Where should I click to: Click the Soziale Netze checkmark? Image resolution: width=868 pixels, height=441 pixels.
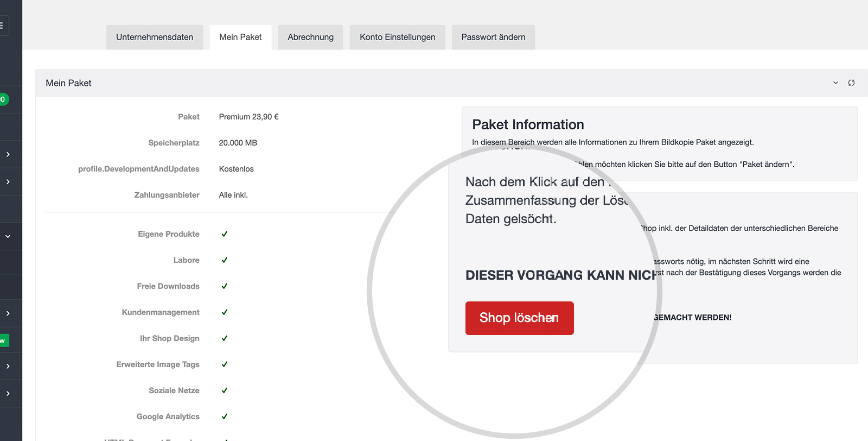click(x=224, y=390)
